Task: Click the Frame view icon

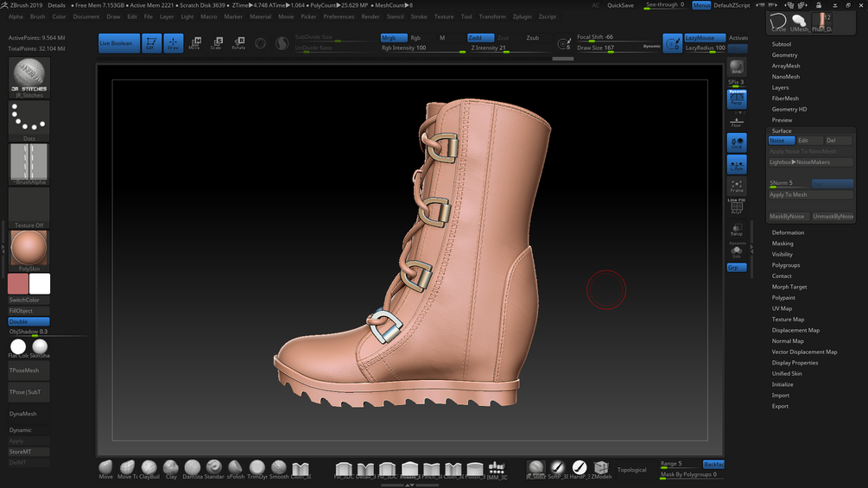Action: 737,187
